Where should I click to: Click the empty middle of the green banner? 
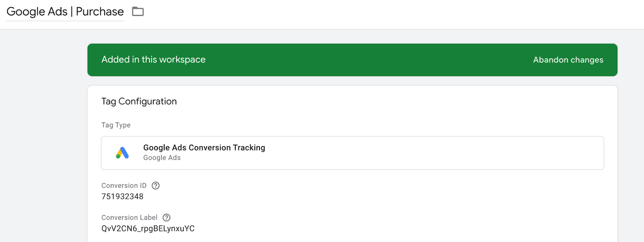pyautogui.click(x=362, y=60)
